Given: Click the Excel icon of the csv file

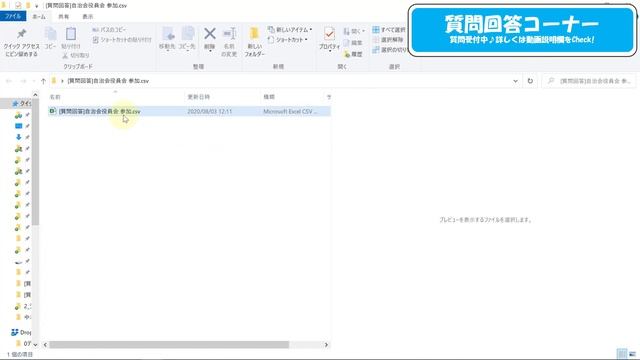Looking at the screenshot, I should (52, 111).
